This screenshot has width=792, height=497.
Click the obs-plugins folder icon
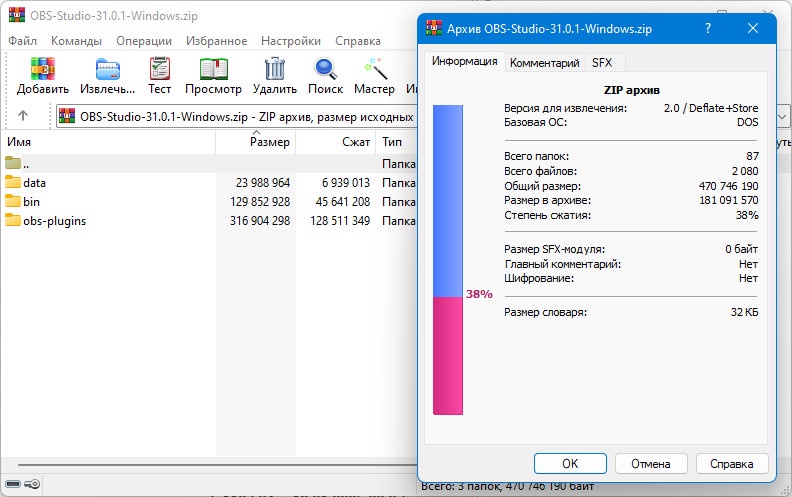click(13, 220)
